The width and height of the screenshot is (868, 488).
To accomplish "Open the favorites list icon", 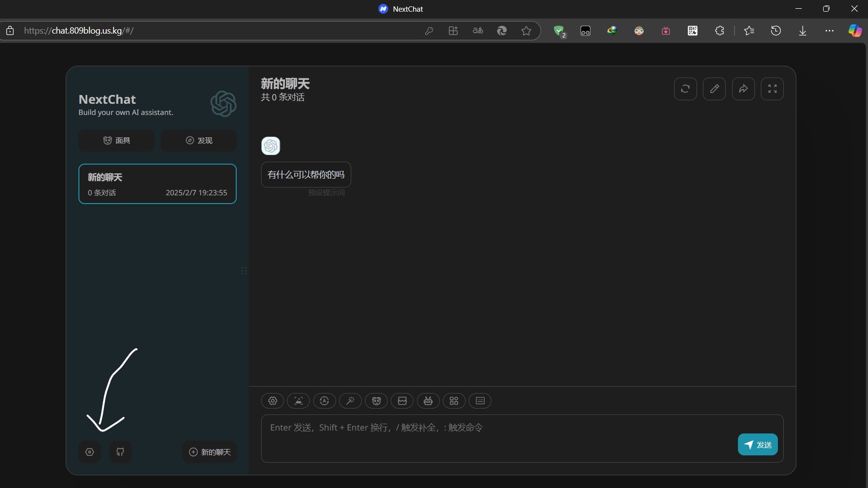I will (x=749, y=31).
